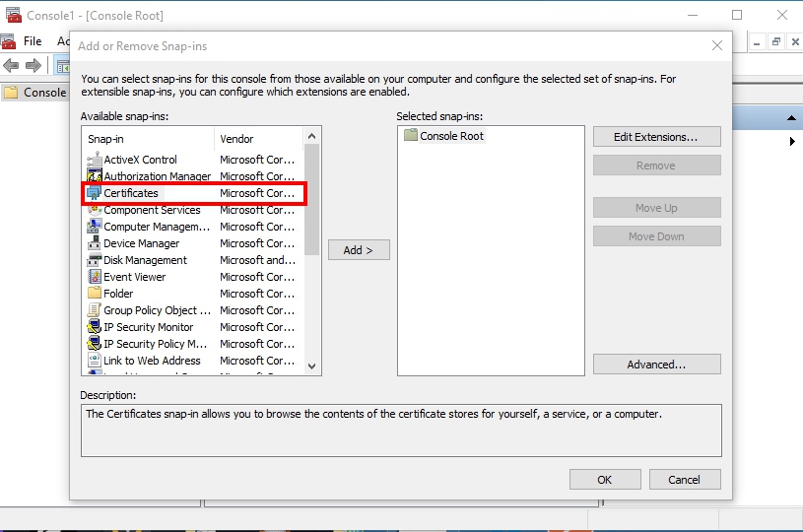Select the IP Security Monitor row text
The height and width of the screenshot is (532, 803).
coord(149,327)
